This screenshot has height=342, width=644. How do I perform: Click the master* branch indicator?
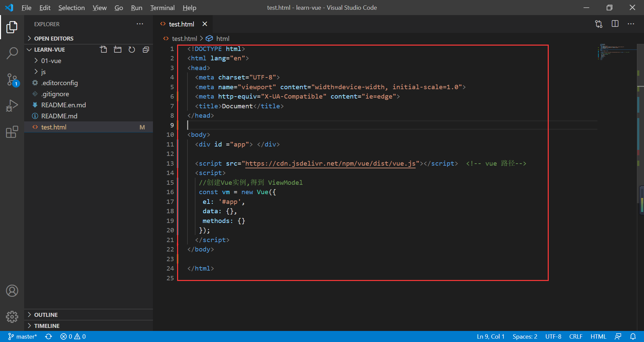click(x=22, y=336)
